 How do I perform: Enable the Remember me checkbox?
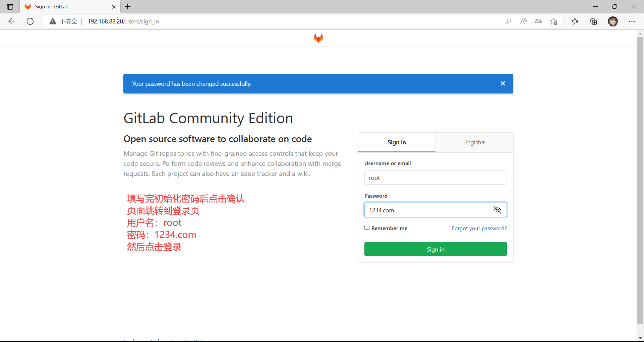point(367,227)
